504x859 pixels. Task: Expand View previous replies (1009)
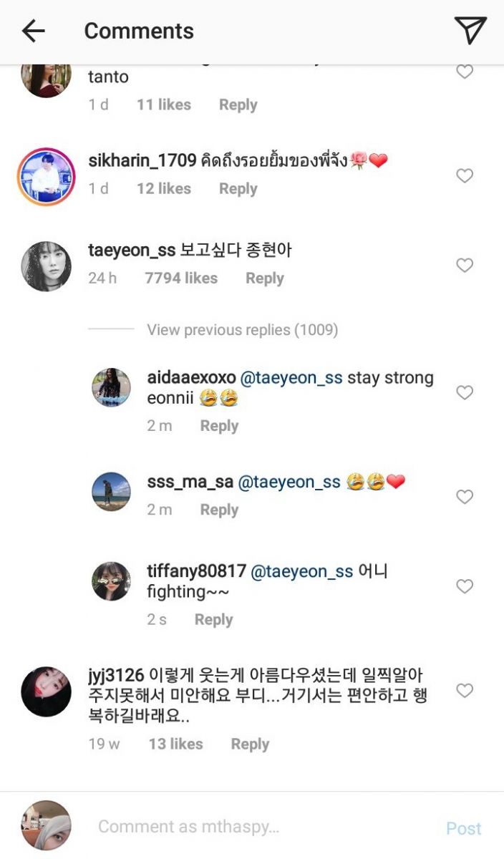click(242, 330)
